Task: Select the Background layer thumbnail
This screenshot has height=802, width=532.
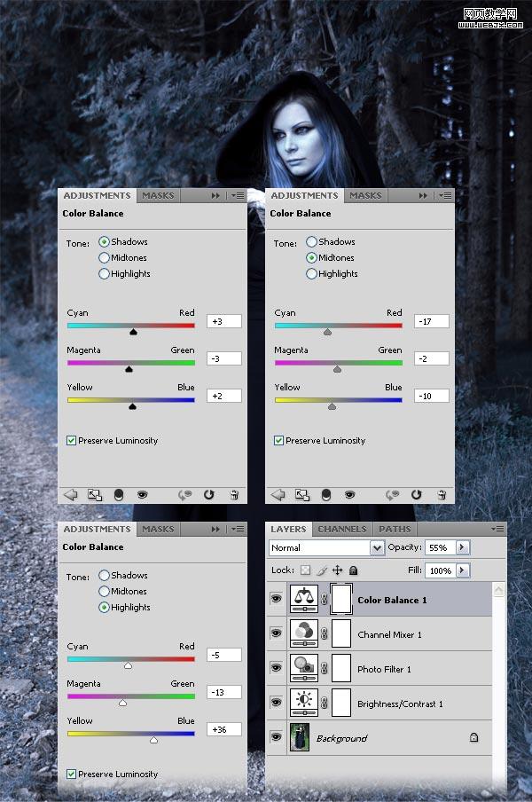Action: tap(300, 737)
